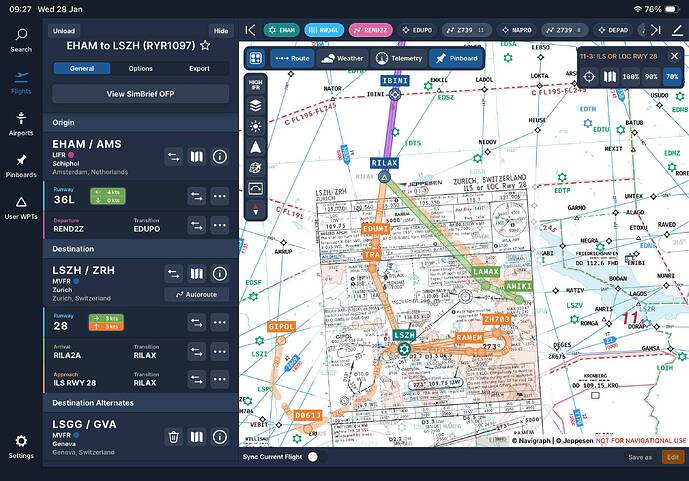Set chart overlay opacity to 100%
The image size is (689, 481).
point(631,76)
